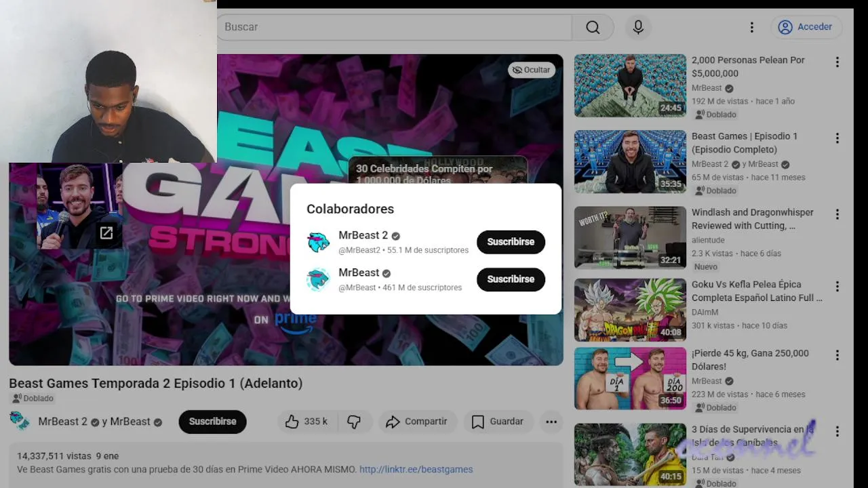Open the alientude channel name

(708, 240)
